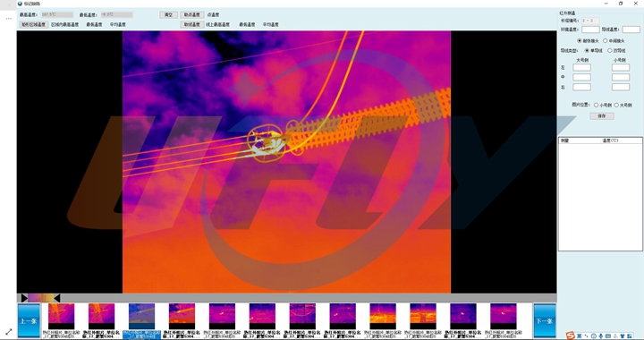Click the 上一张 previous image button
The height and width of the screenshot is (340, 644).
(29, 320)
